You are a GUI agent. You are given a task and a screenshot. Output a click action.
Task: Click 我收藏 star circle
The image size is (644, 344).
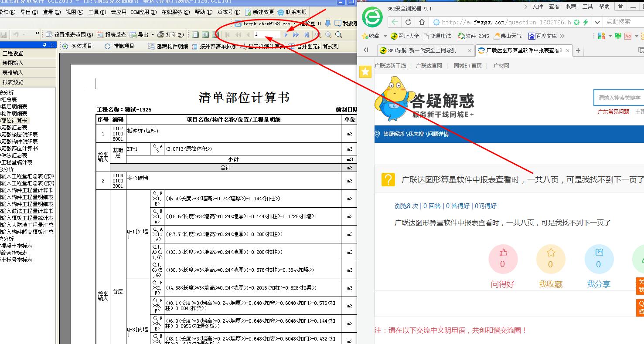(551, 260)
